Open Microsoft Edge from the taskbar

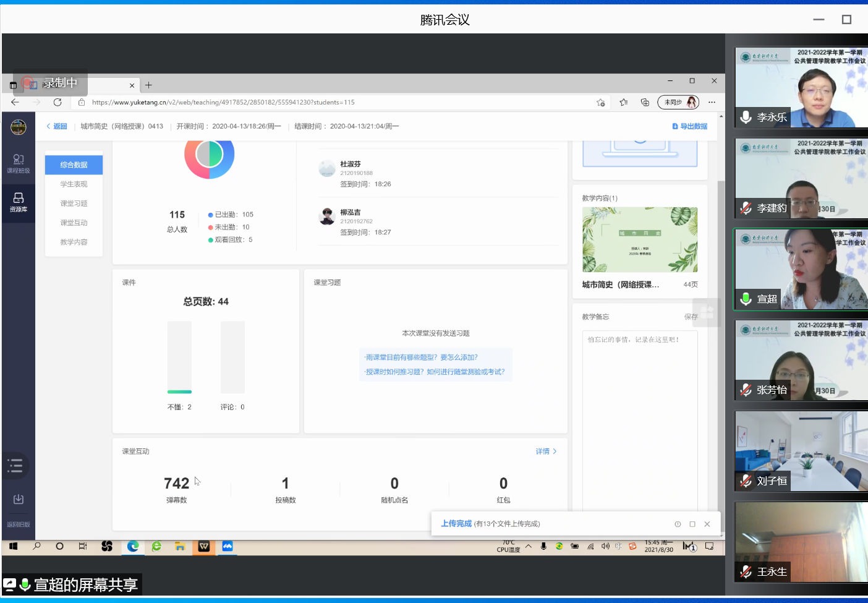click(x=133, y=546)
